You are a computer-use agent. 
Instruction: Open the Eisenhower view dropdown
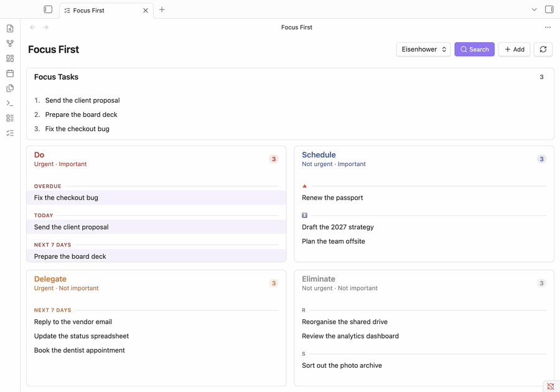[423, 49]
